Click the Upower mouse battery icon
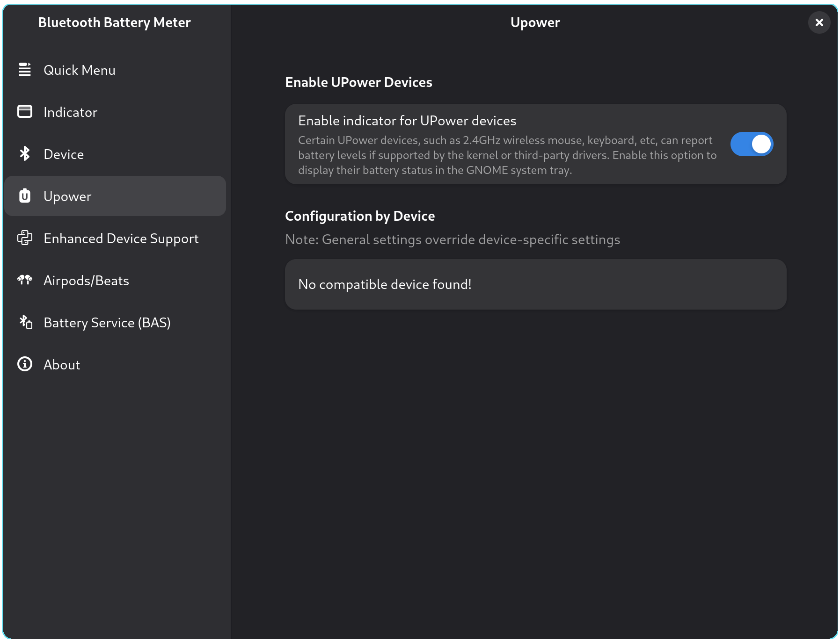The width and height of the screenshot is (840, 643). pos(25,196)
